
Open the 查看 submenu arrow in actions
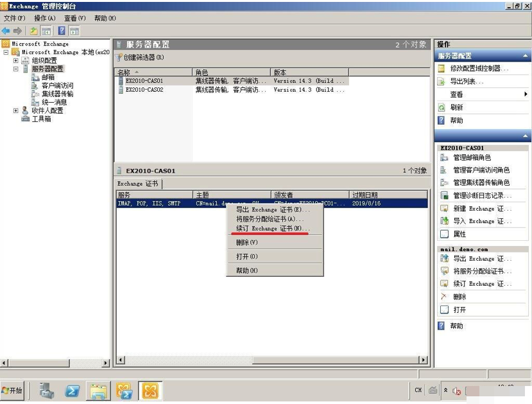pyautogui.click(x=526, y=94)
